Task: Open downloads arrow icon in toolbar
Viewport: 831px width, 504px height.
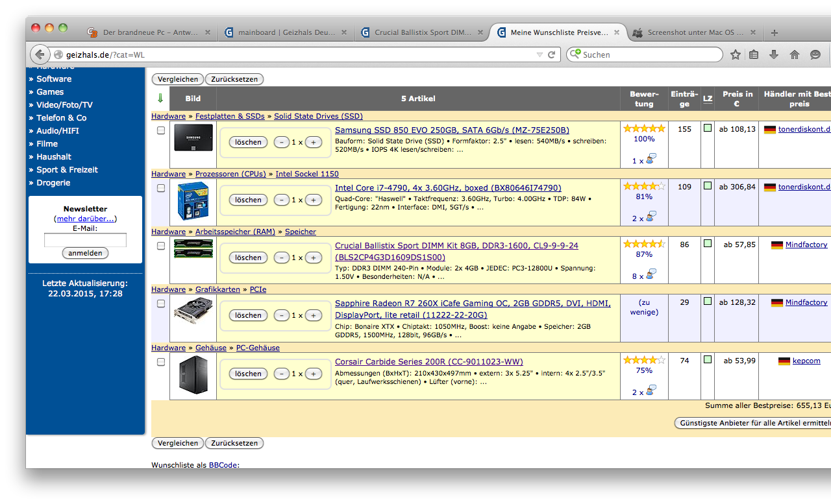Action: click(x=774, y=55)
